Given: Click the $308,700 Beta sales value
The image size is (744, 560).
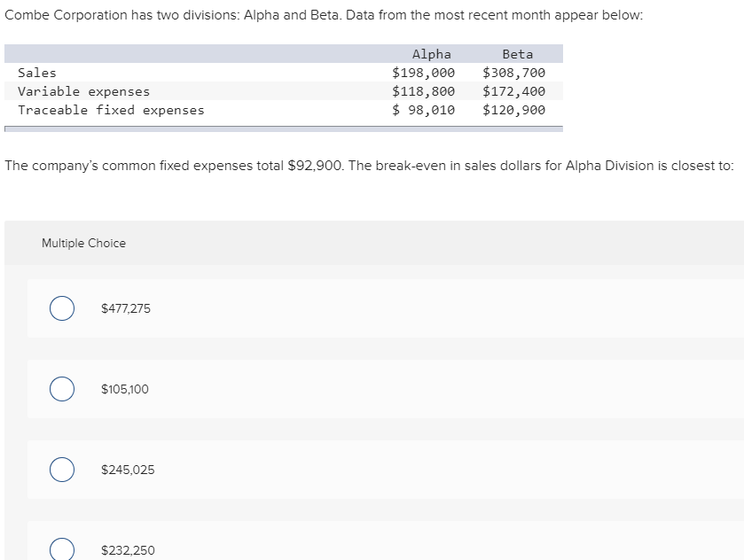Looking at the screenshot, I should (513, 73).
